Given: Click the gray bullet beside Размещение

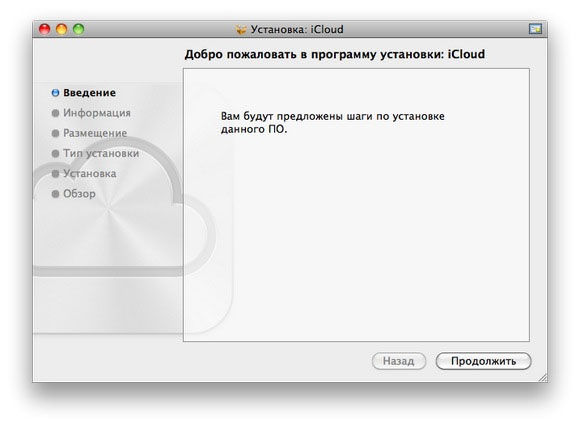Looking at the screenshot, I should 55,133.
